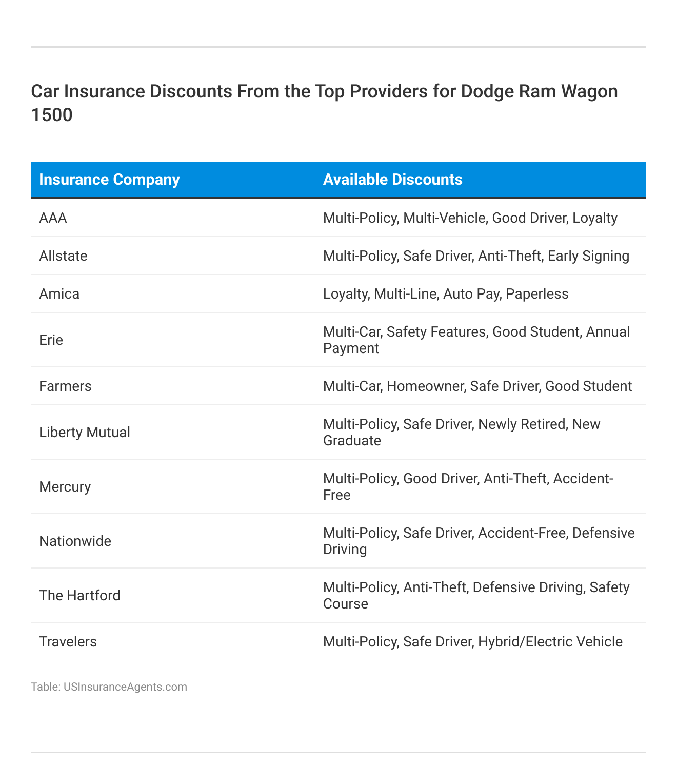
Task: Click AAA's discounts ending in Loyalty
Action: pos(470,218)
